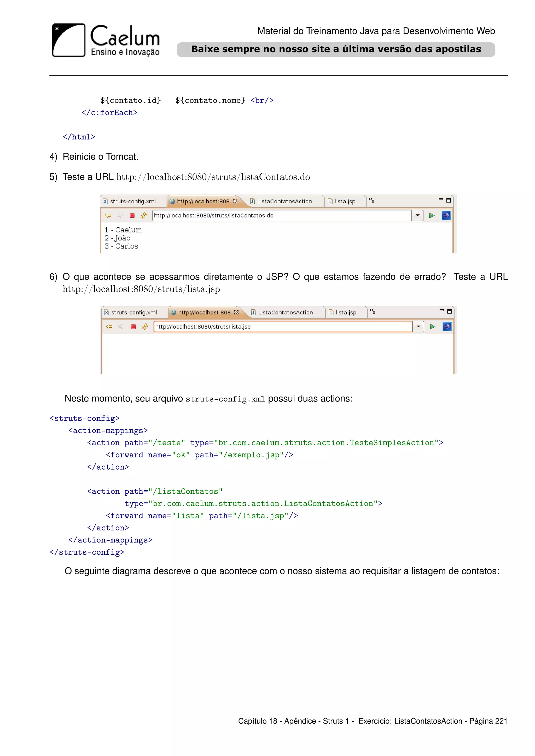
Task: Close the http://localhost:808 tab in upper editor
Action: [235, 201]
